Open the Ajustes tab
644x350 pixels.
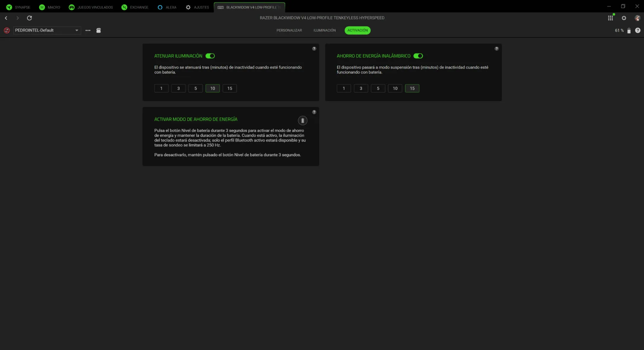tap(197, 7)
